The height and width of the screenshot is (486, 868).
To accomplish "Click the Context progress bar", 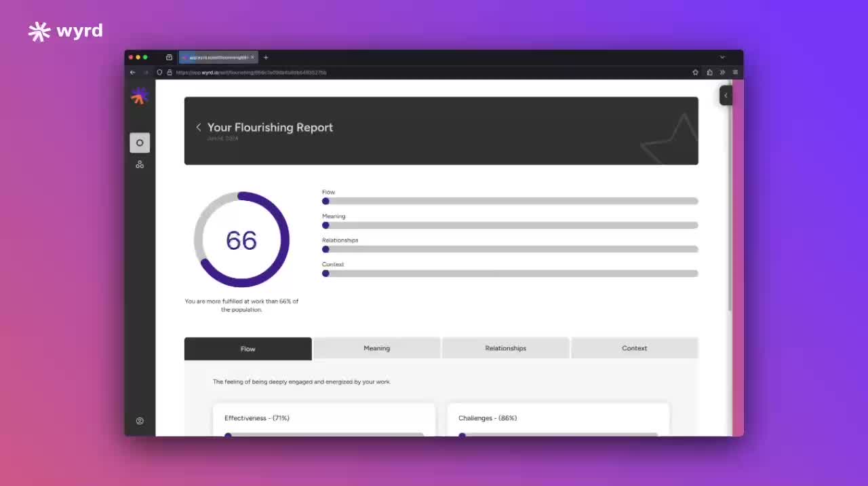I will point(510,274).
